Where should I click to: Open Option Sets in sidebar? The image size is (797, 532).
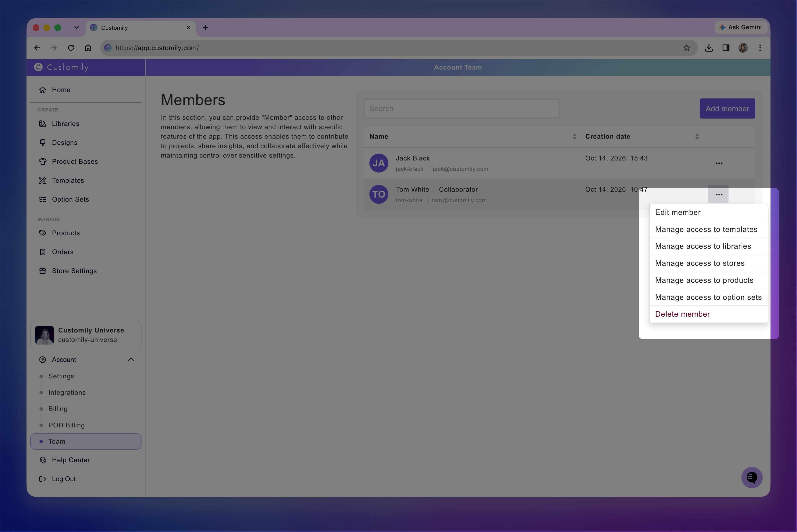click(70, 200)
